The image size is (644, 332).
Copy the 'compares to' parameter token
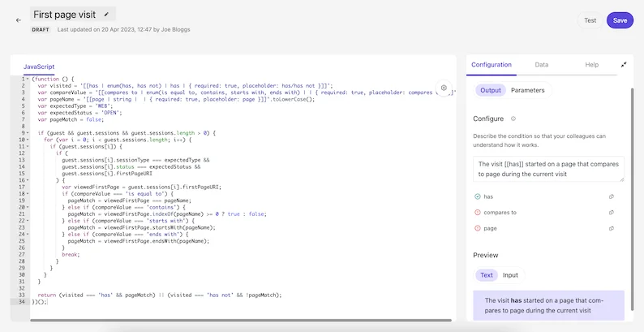(611, 213)
